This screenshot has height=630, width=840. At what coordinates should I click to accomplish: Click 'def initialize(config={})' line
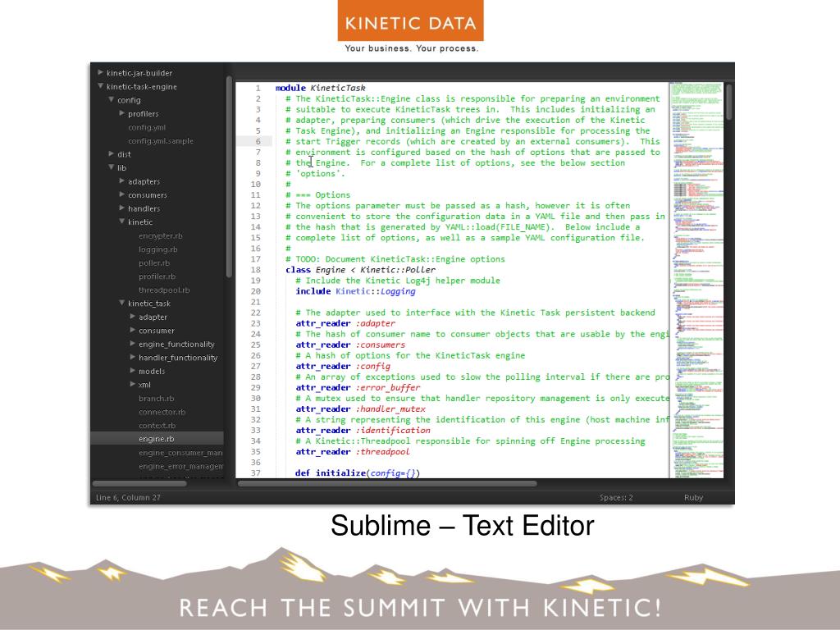[358, 473]
